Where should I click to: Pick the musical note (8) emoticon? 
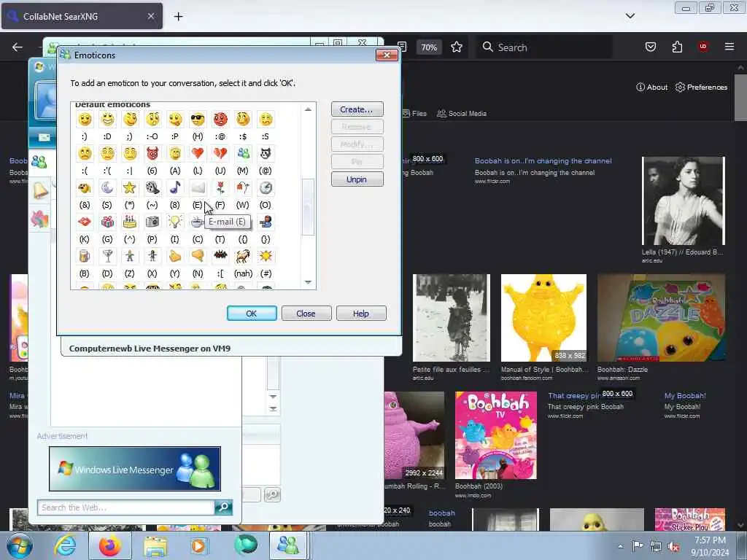point(175,187)
